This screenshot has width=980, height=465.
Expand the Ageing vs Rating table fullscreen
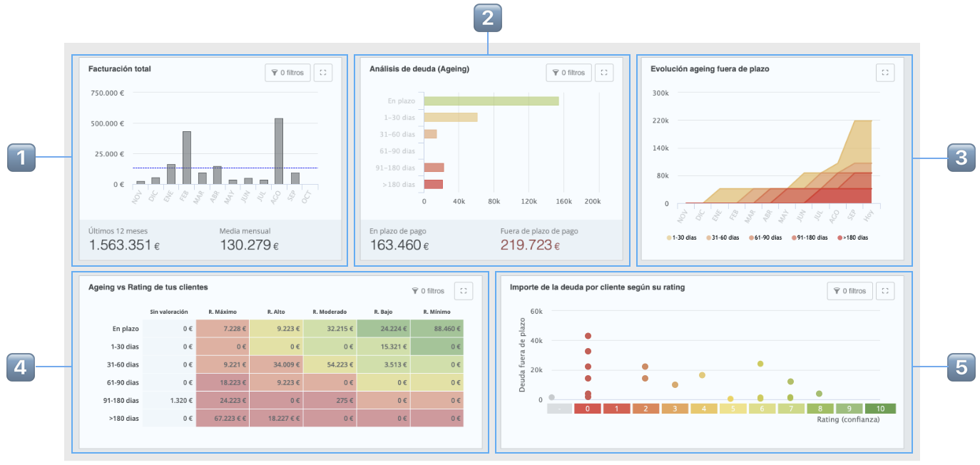point(463,290)
